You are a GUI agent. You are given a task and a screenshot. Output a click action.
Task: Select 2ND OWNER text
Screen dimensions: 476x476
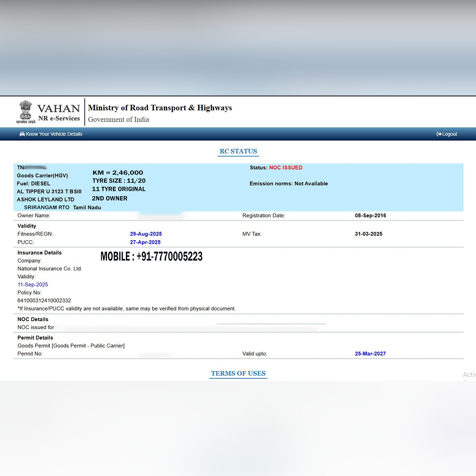tap(110, 198)
